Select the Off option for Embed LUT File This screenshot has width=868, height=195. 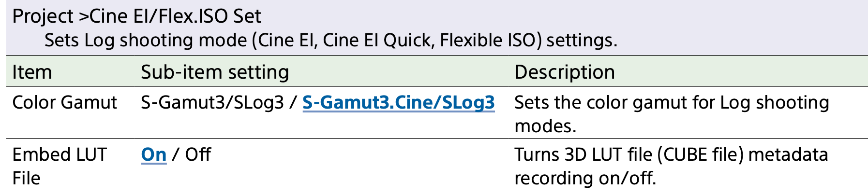[198, 155]
